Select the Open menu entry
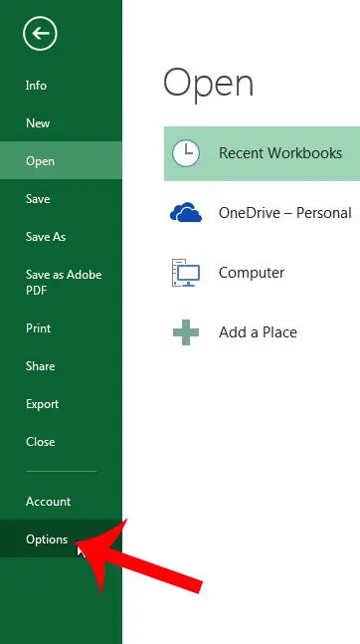This screenshot has width=360, height=644. tap(61, 160)
